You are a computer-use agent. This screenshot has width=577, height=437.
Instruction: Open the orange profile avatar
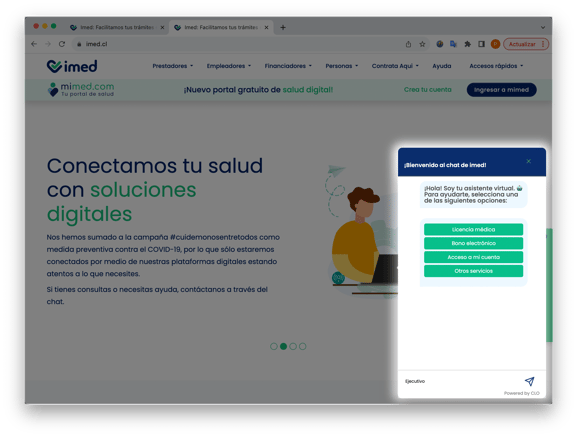(495, 44)
